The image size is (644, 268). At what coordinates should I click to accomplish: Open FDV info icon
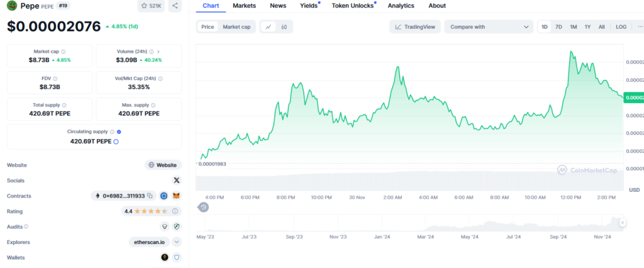coord(55,79)
